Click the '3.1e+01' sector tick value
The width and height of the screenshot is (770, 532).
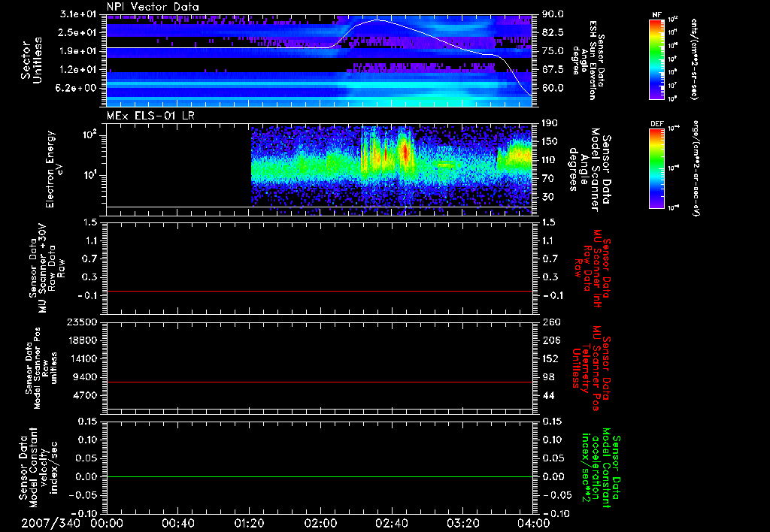[78, 14]
